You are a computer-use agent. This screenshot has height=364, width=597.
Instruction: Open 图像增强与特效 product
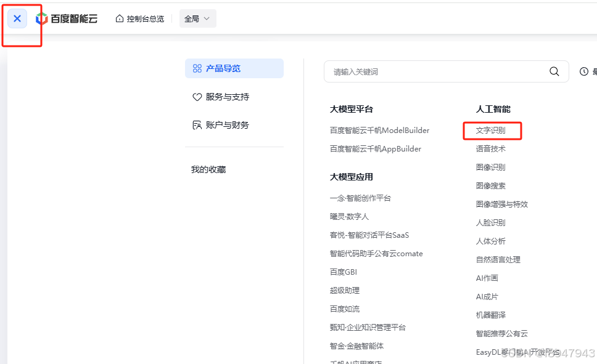click(x=502, y=204)
